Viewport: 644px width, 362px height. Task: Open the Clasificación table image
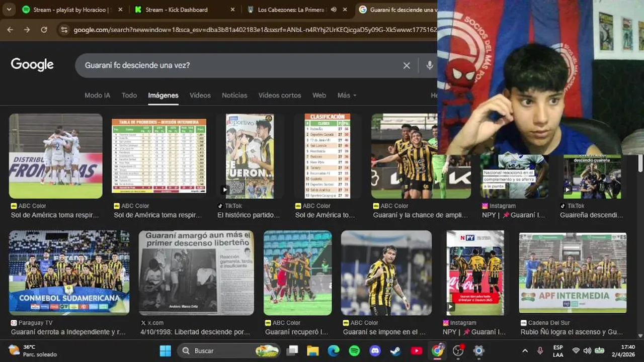pyautogui.click(x=328, y=156)
